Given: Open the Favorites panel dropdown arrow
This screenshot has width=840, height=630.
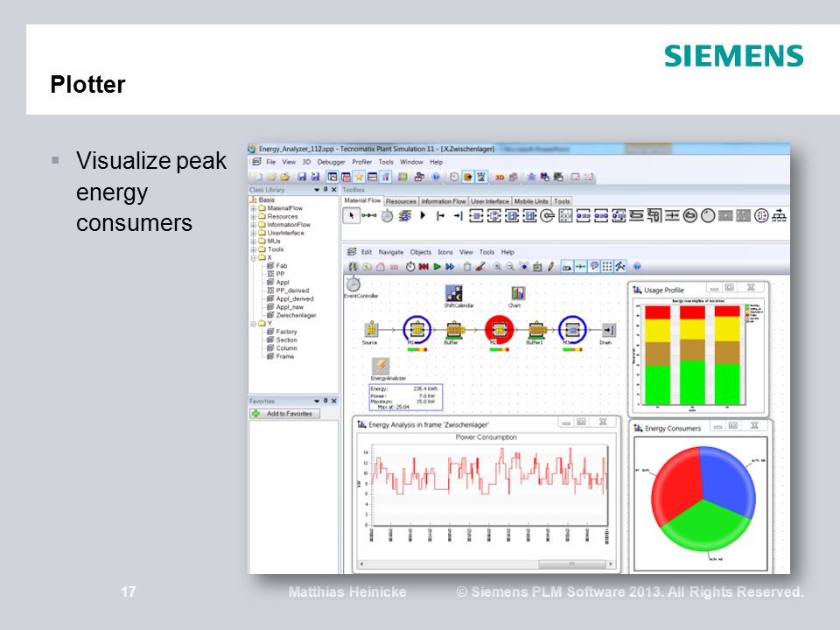Looking at the screenshot, I should 317,402.
